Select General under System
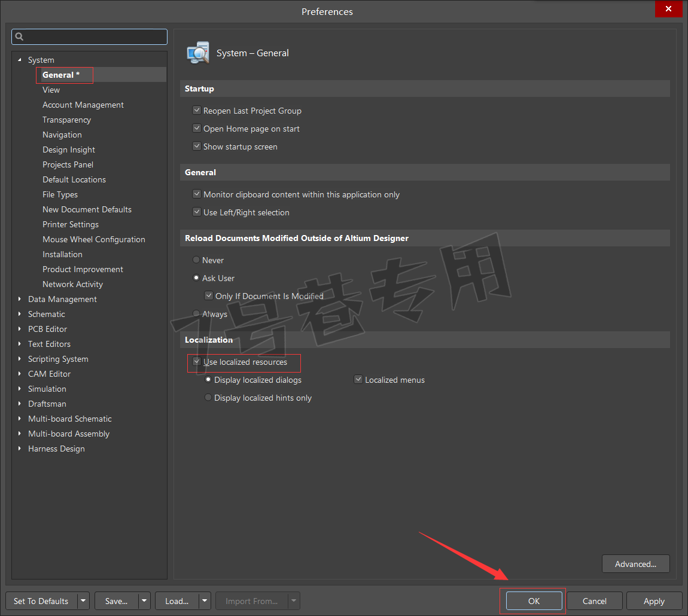The height and width of the screenshot is (616, 688). click(x=61, y=75)
